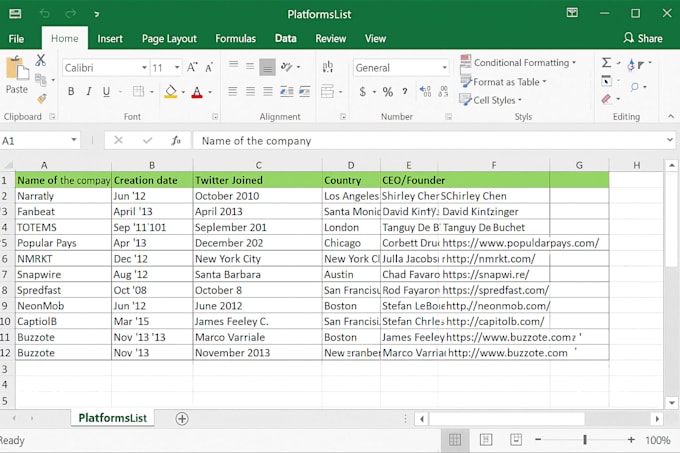Click the Increase Indent icon
This screenshot has width=680, height=453.
click(x=305, y=91)
